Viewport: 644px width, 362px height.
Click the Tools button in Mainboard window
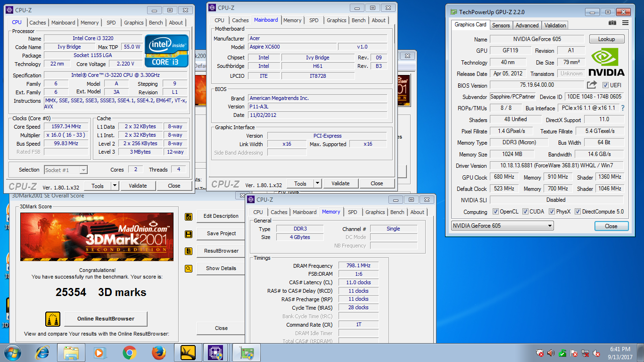[x=300, y=183]
